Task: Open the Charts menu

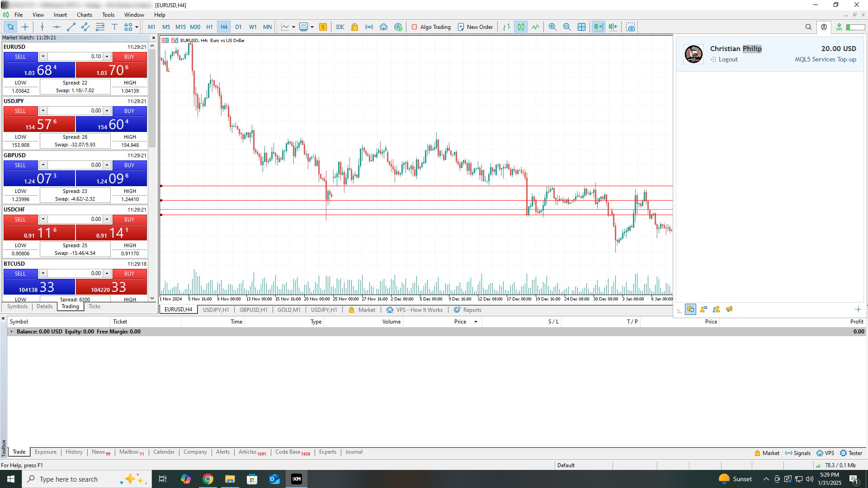Action: (84, 15)
